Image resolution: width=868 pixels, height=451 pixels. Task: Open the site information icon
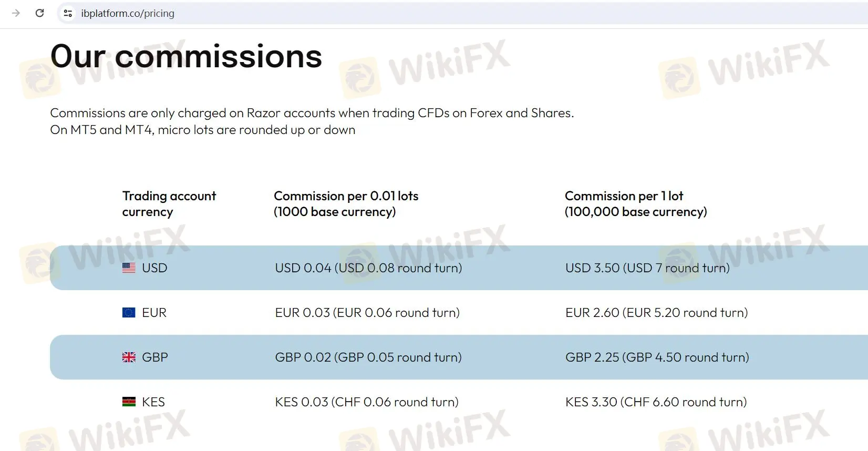coord(68,13)
